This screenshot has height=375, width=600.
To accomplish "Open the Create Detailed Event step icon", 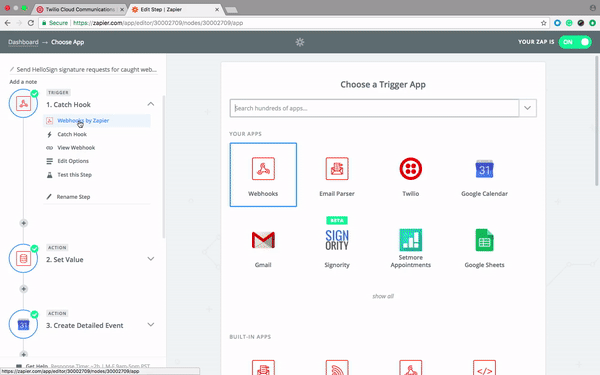I will click(x=23, y=324).
